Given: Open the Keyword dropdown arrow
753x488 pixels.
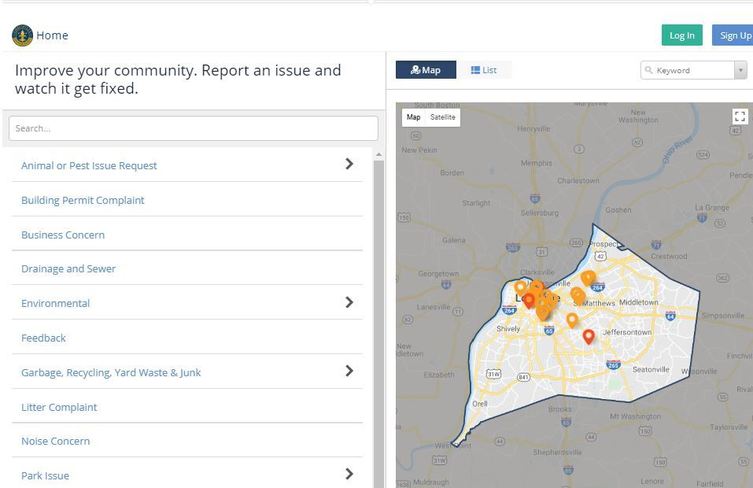Looking at the screenshot, I should tap(740, 70).
